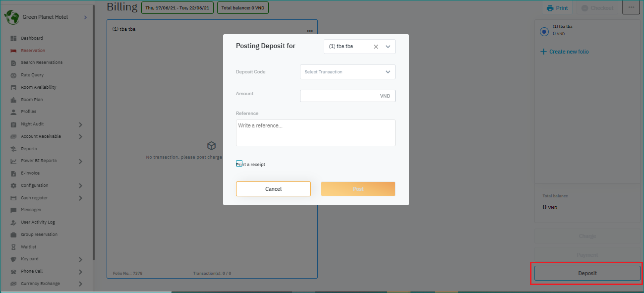Open the Deposit Code transaction dropdown
The image size is (644, 293).
pyautogui.click(x=348, y=72)
